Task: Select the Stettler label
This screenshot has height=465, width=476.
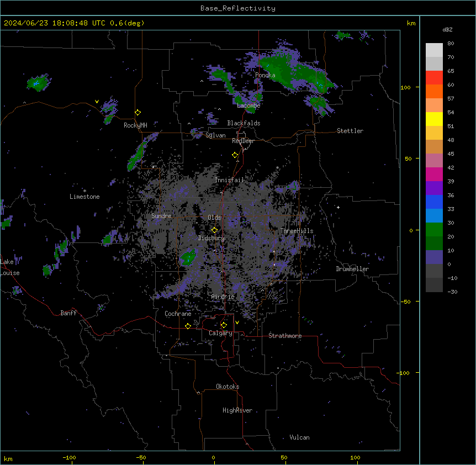Action: 350,131
